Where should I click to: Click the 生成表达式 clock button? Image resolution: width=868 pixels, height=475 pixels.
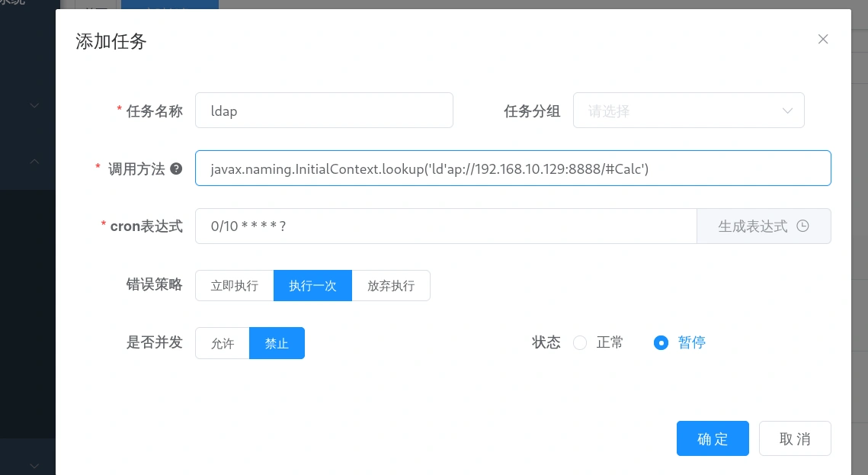[764, 226]
